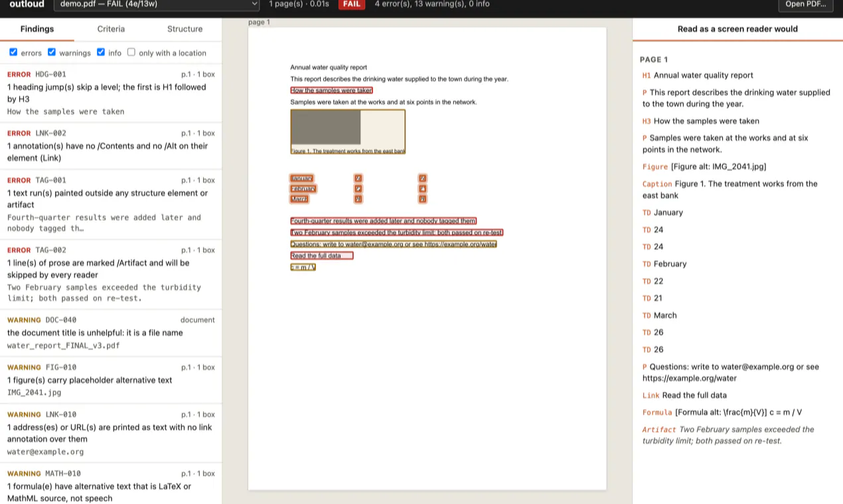Click the 'Read the full data' link box on page

click(322, 255)
